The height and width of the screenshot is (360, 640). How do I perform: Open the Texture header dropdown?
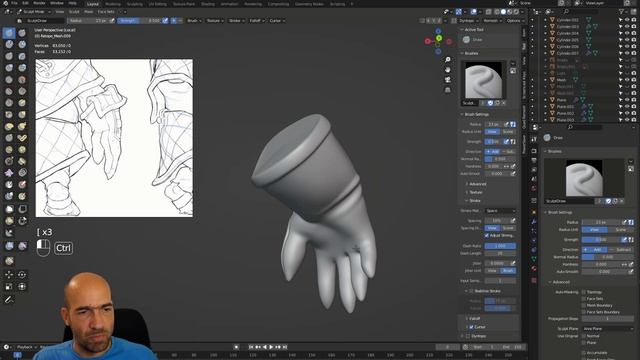pyautogui.click(x=215, y=20)
